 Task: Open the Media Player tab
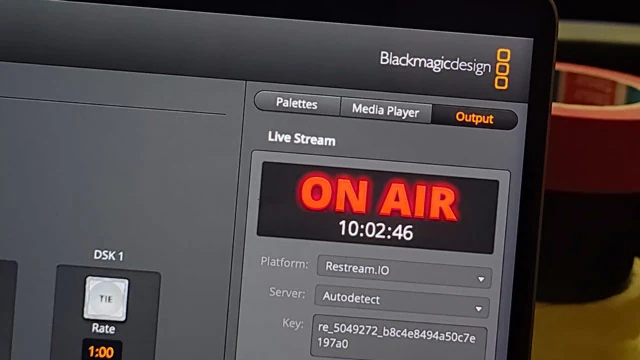click(386, 111)
